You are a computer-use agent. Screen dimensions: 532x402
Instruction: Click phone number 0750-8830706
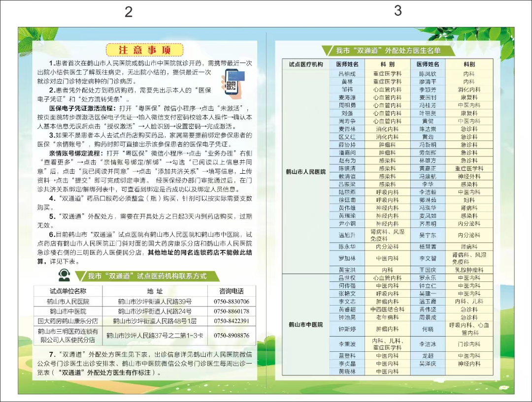231,301
